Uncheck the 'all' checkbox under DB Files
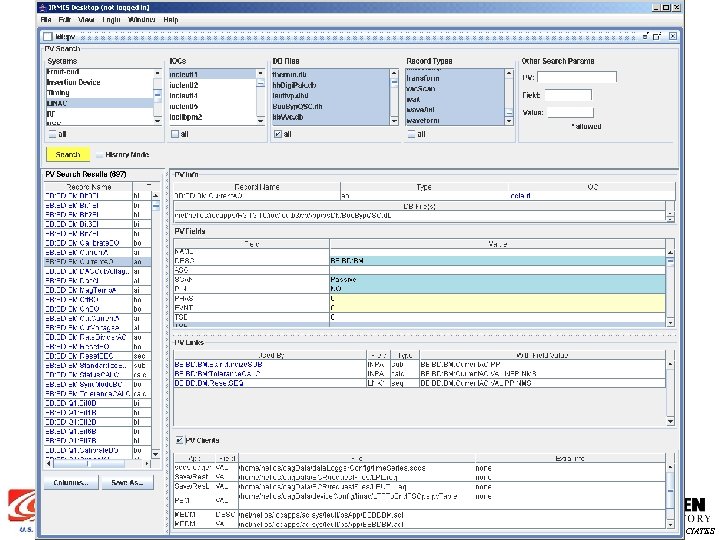This screenshot has width=720, height=540. tap(276, 134)
